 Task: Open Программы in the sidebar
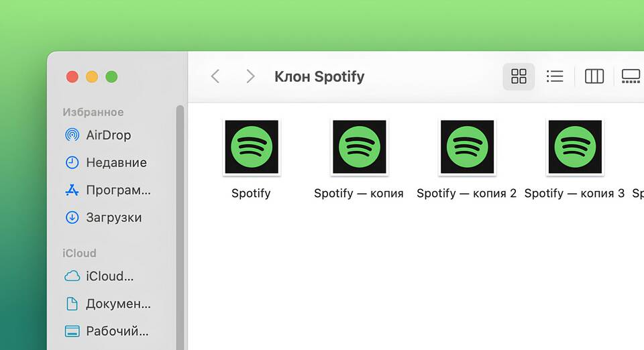[x=118, y=190]
